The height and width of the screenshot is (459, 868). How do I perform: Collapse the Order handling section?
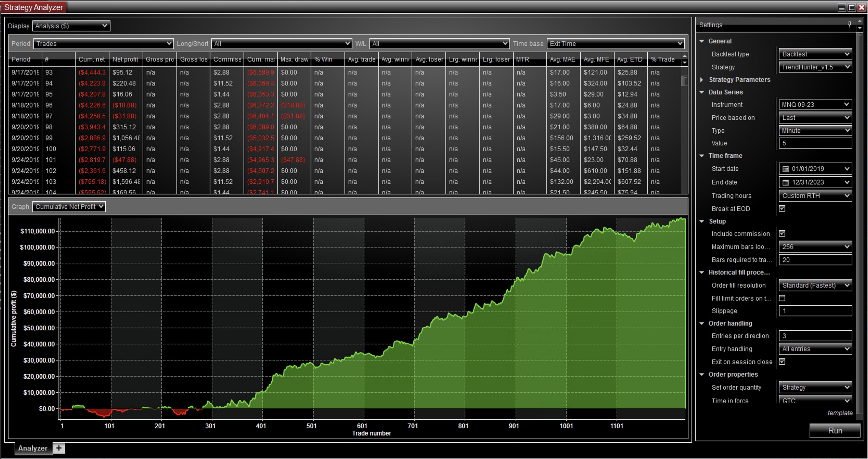tap(702, 323)
